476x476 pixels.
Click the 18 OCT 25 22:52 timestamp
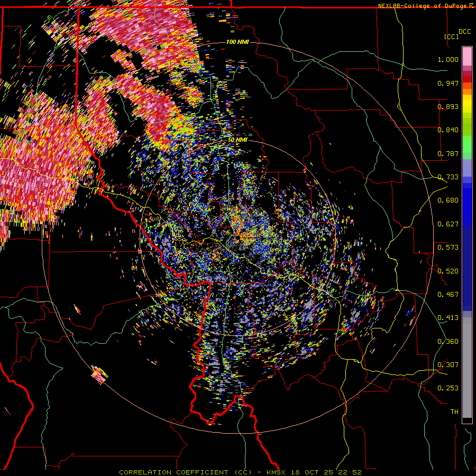pos(326,472)
